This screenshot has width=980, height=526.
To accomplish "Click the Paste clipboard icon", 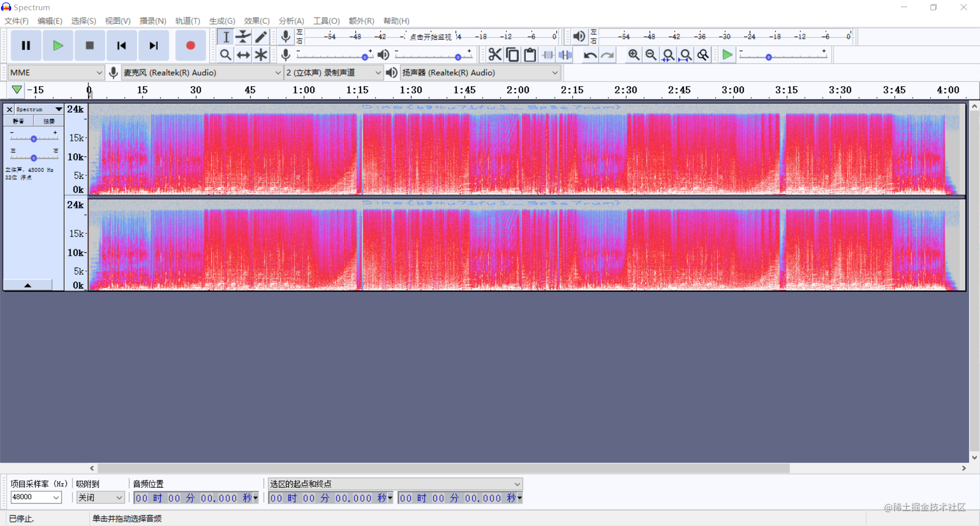I will coord(530,55).
